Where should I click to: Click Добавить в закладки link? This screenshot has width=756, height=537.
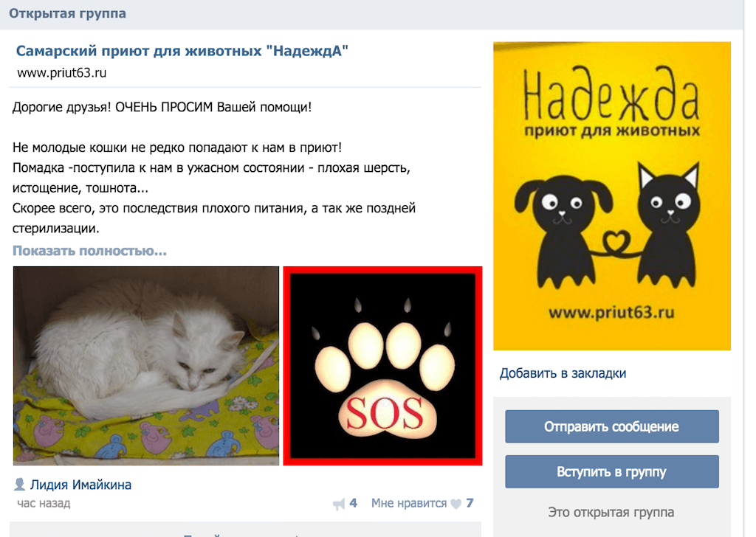563,373
